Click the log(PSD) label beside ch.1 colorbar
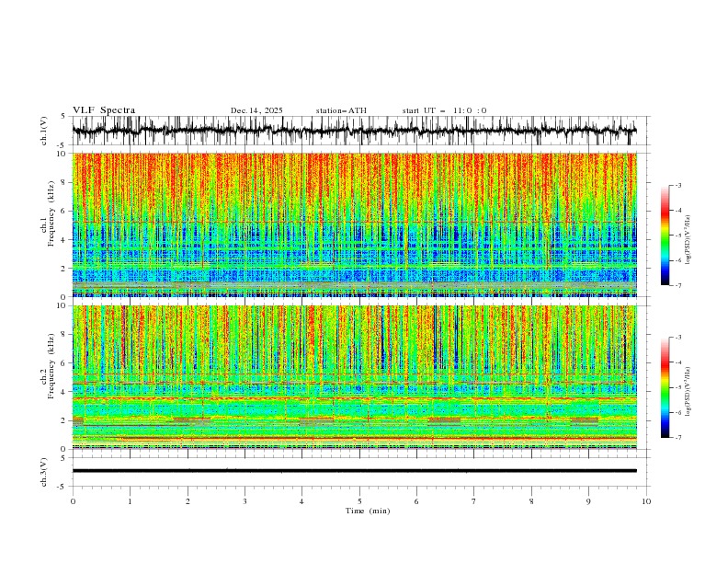Viewport: 728px width, 563px height. tap(688, 240)
